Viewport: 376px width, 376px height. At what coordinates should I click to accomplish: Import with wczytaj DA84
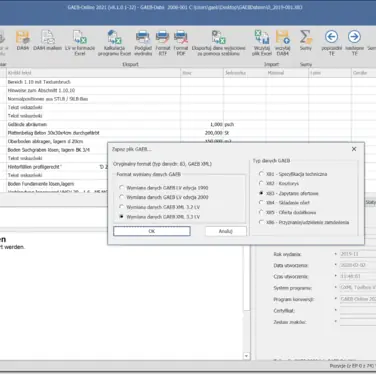[x=282, y=43]
